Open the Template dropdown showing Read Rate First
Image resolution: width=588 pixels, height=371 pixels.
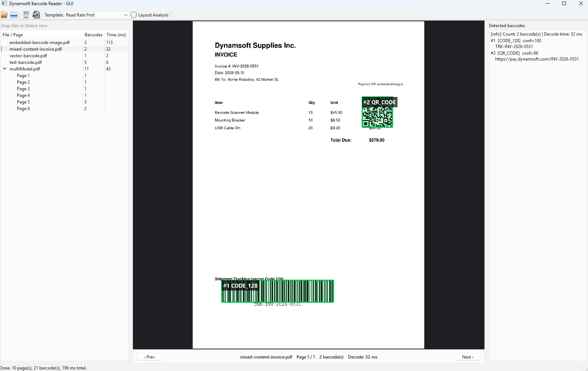coord(97,15)
